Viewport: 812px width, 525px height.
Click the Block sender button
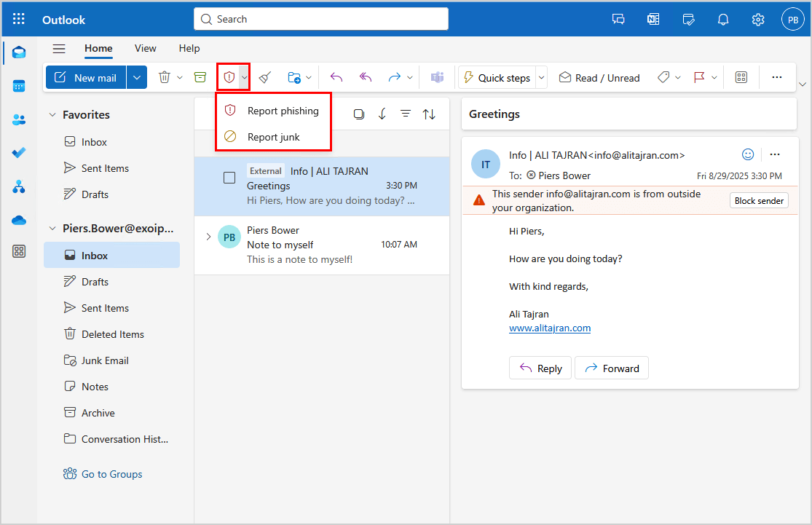pyautogui.click(x=759, y=201)
